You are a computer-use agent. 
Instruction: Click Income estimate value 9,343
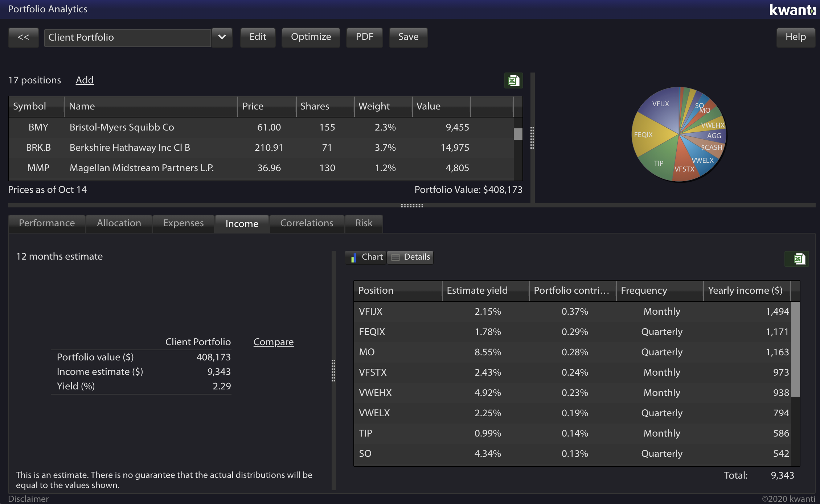coord(219,372)
